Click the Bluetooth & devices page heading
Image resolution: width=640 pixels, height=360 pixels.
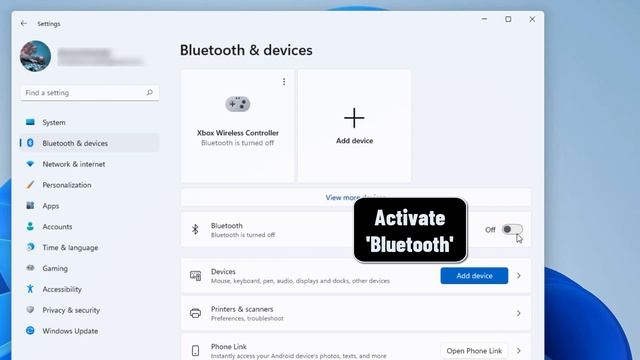(246, 50)
